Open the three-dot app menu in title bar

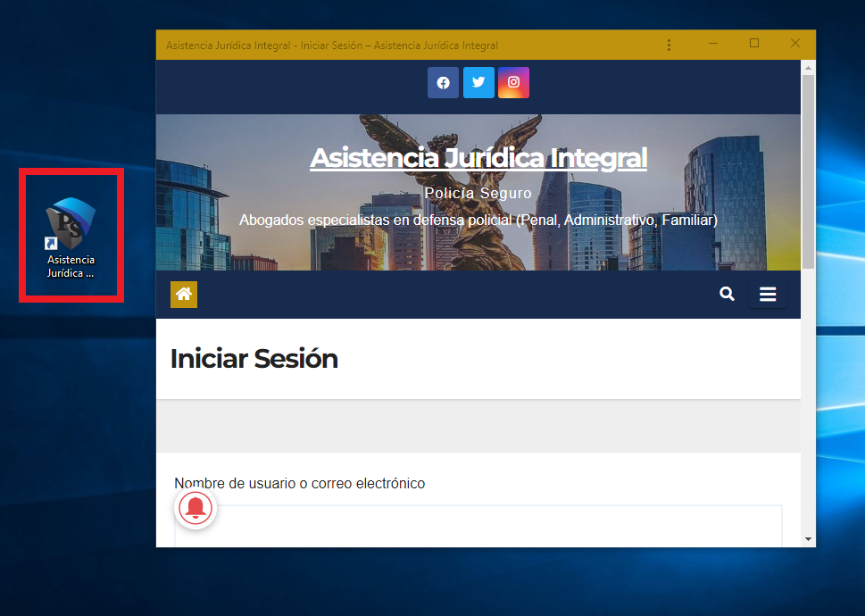pos(670,45)
